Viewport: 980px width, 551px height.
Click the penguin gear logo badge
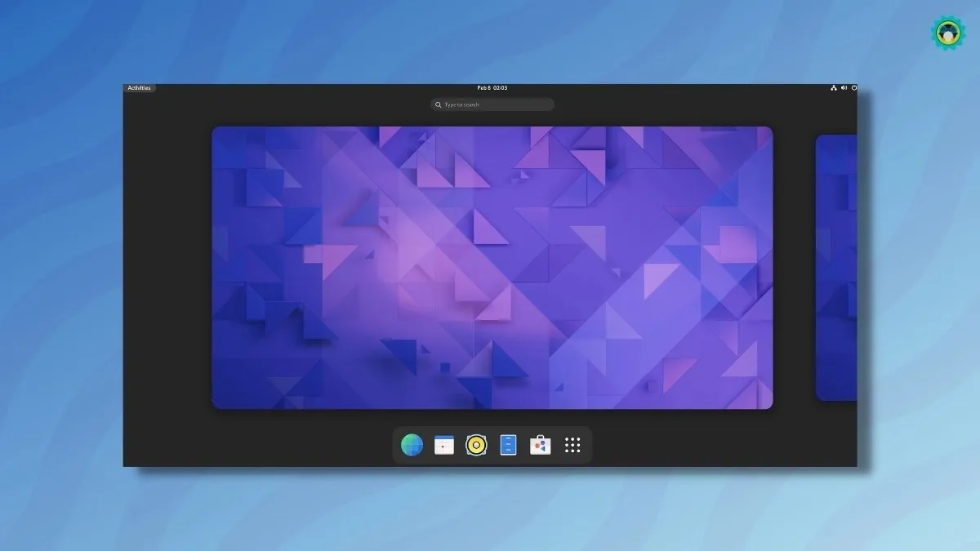coord(948,32)
